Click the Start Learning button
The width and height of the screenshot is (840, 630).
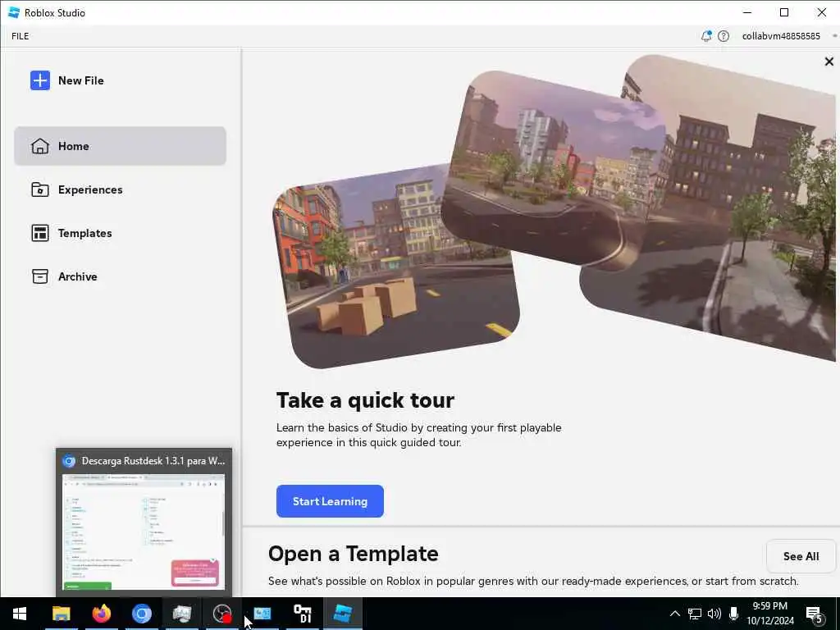pos(330,501)
